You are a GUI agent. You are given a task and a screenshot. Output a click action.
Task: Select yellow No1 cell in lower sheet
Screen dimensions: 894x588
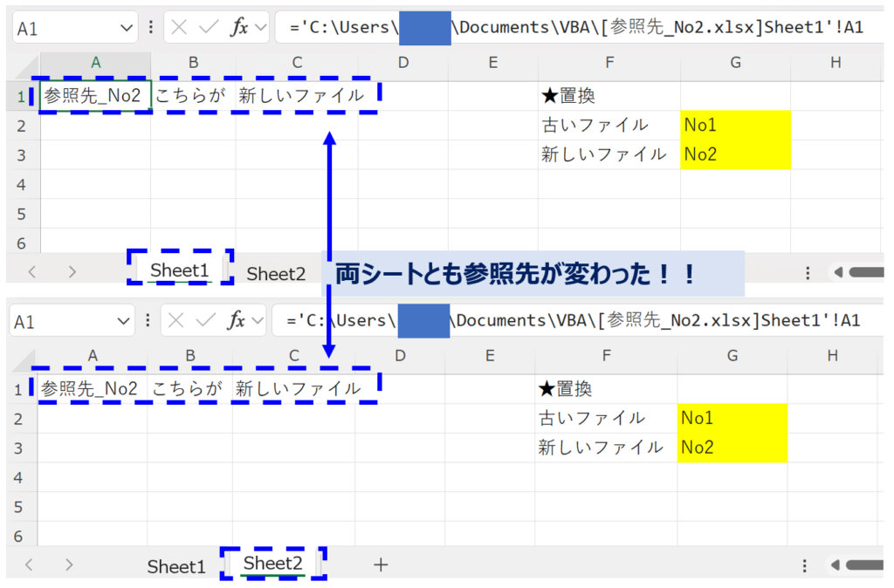click(732, 418)
